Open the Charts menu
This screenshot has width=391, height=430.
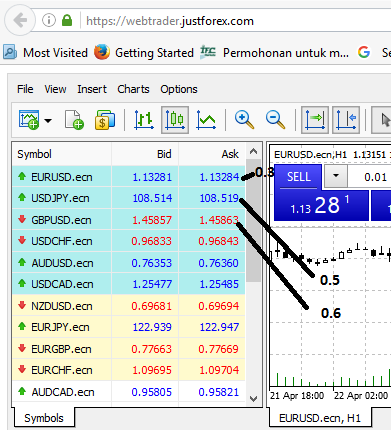click(133, 89)
